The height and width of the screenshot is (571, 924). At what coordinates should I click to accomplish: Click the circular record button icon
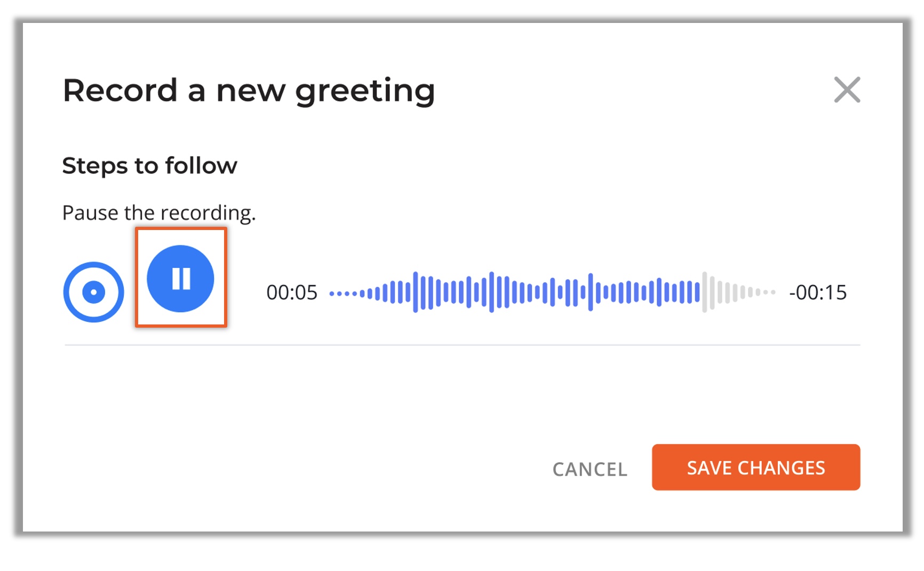pos(94,292)
